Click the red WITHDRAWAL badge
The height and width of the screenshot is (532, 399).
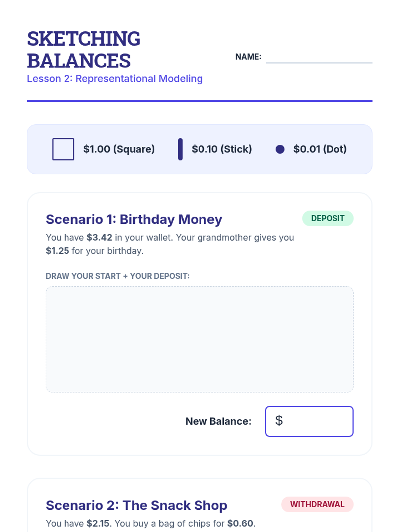point(317,504)
